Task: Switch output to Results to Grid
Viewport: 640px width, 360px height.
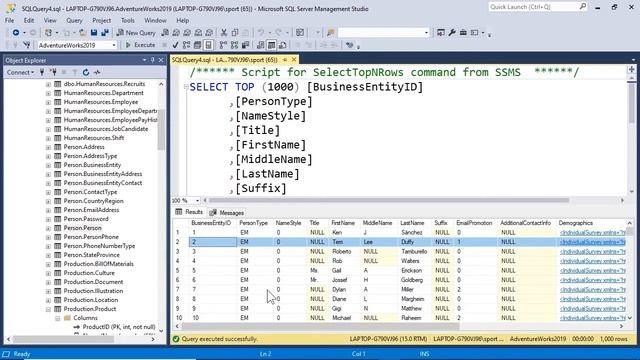Action: click(271, 45)
